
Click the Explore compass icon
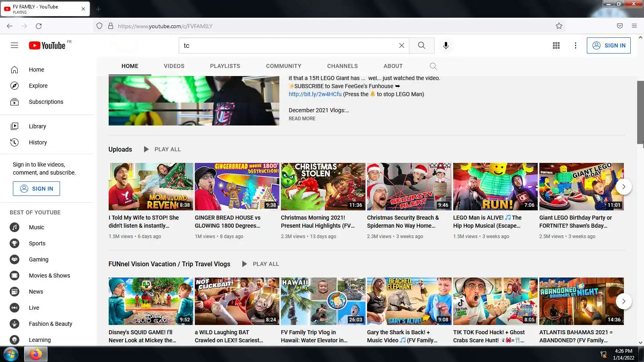14,86
